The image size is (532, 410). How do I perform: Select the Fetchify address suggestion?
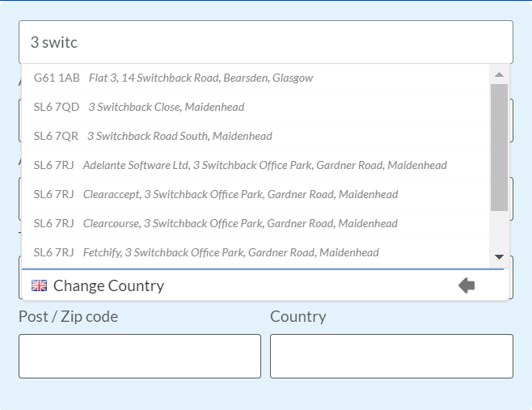pyautogui.click(x=230, y=253)
